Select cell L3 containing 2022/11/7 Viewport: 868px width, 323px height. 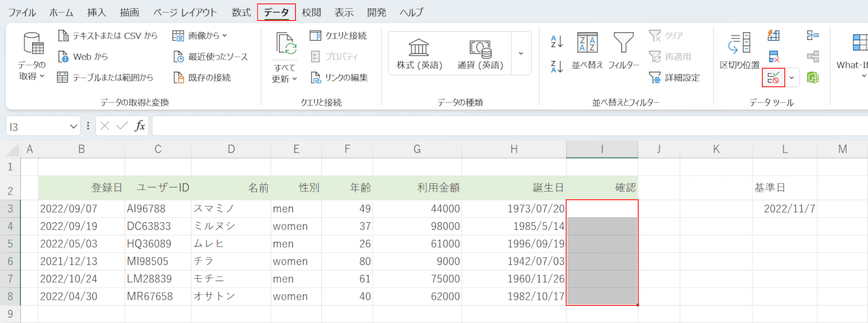(784, 209)
